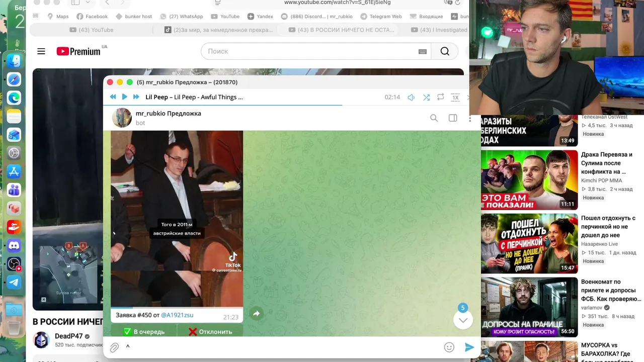Search within the mr_rubkio Предложка chat
The height and width of the screenshot is (362, 644).
point(434,118)
